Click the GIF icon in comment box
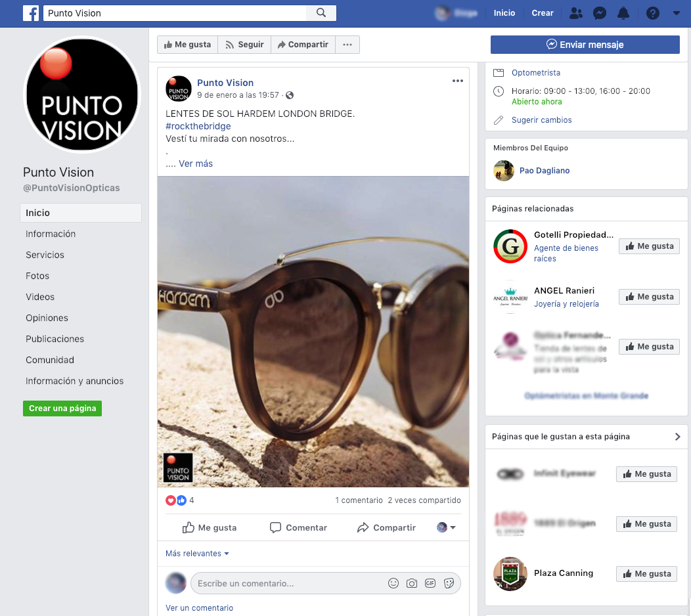691x616 pixels. click(430, 583)
